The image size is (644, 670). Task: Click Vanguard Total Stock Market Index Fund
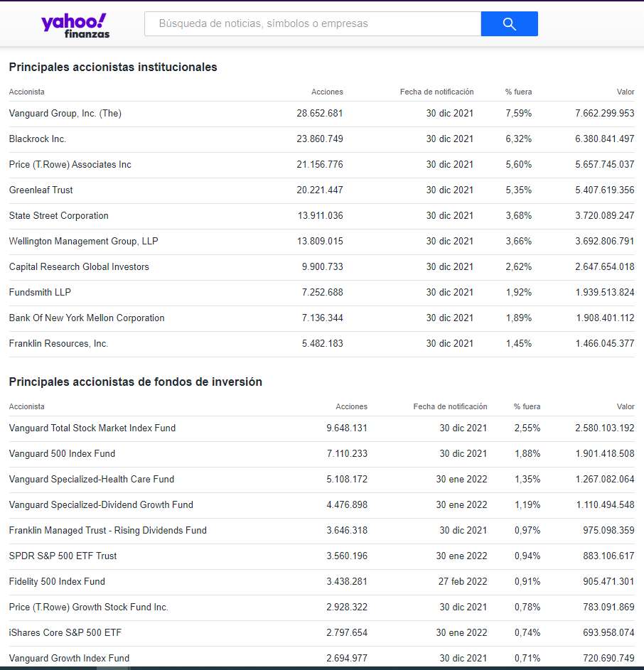(x=92, y=428)
